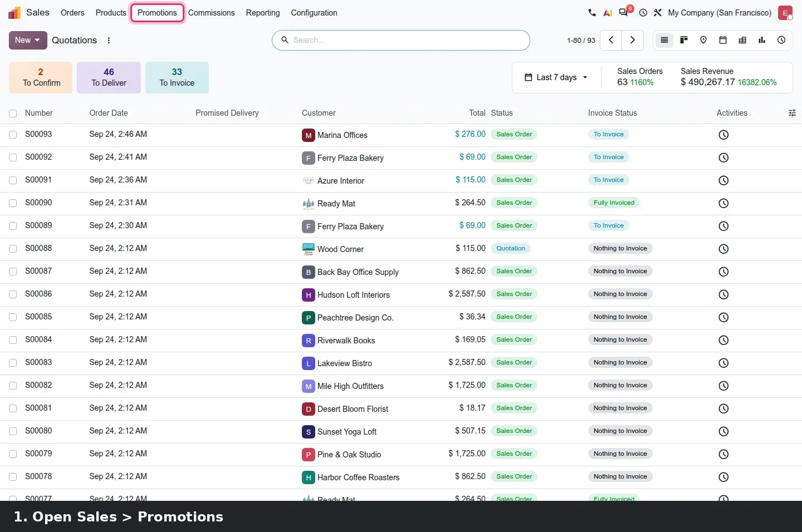Image resolution: width=802 pixels, height=532 pixels.
Task: Open the debug tools wrench icon
Action: pyautogui.click(x=658, y=13)
